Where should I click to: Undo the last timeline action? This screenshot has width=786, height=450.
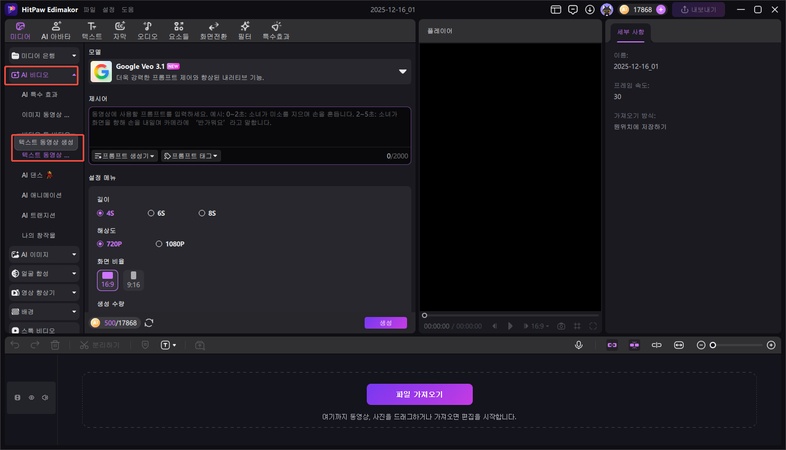coord(15,345)
